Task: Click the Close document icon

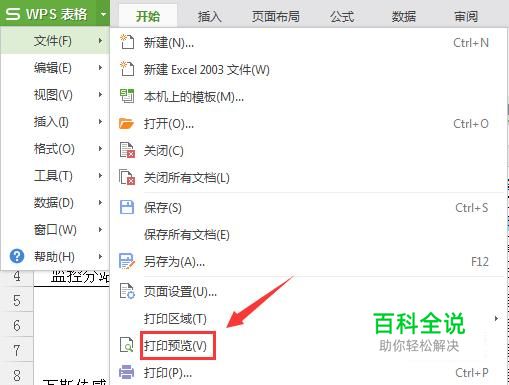Action: click(127, 150)
